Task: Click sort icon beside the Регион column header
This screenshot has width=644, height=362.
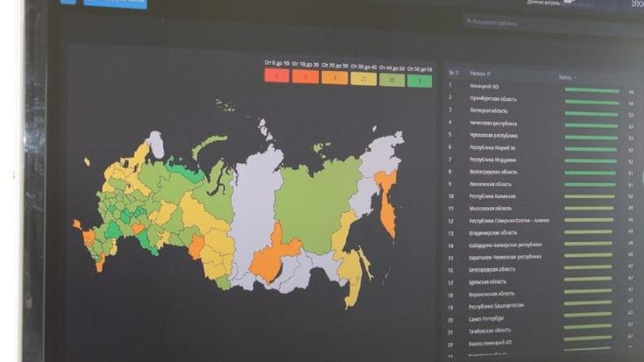Action: (489, 74)
